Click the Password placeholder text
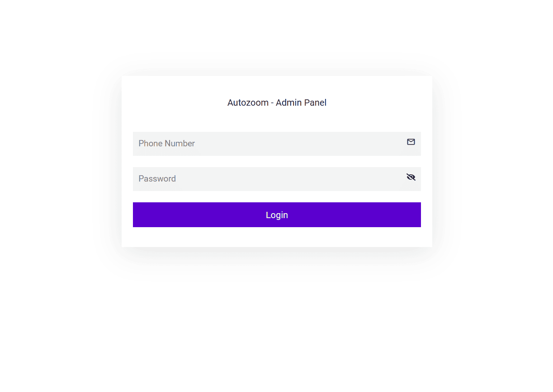This screenshot has height=392, width=553. [157, 179]
